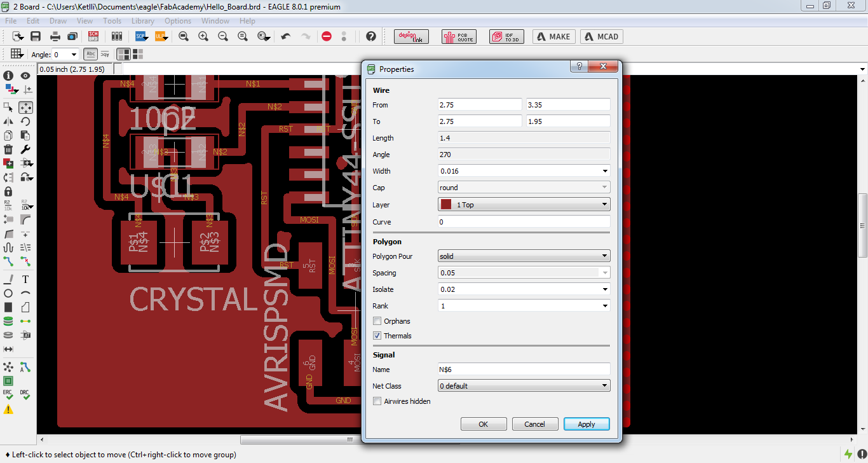Image resolution: width=868 pixels, height=463 pixels.
Task: Select the Group selection tool
Action: [x=8, y=107]
